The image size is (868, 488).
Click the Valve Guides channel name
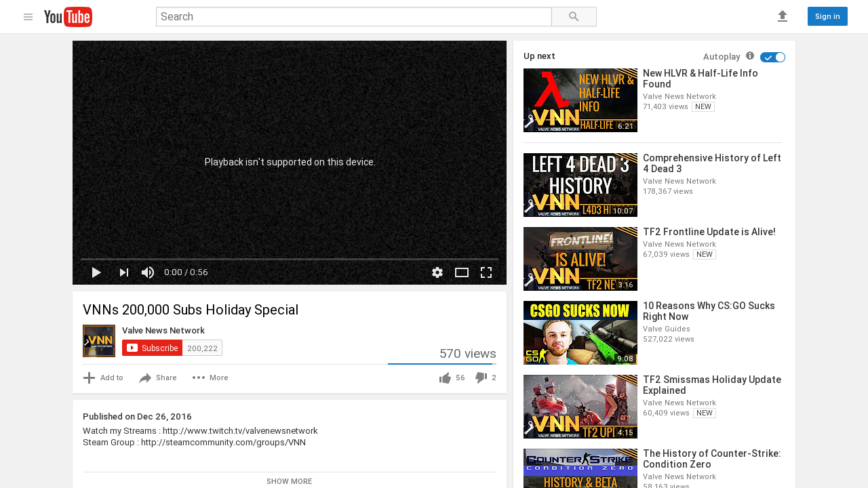666,328
